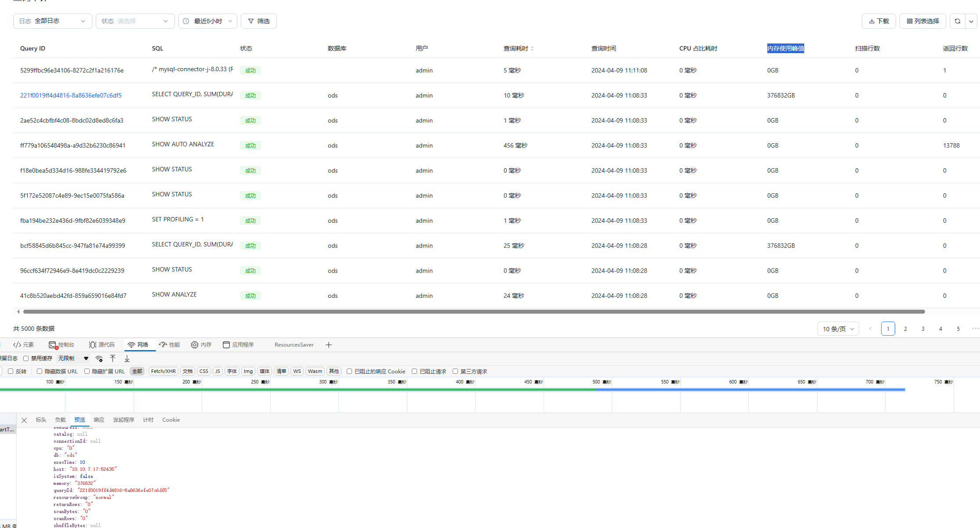This screenshot has height=528, width=980.
Task: Close the request details panel X
Action: point(24,420)
